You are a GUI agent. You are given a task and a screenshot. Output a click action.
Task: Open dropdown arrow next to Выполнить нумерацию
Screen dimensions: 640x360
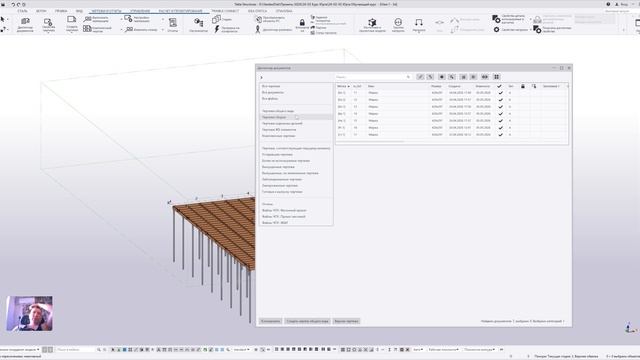pos(121,19)
